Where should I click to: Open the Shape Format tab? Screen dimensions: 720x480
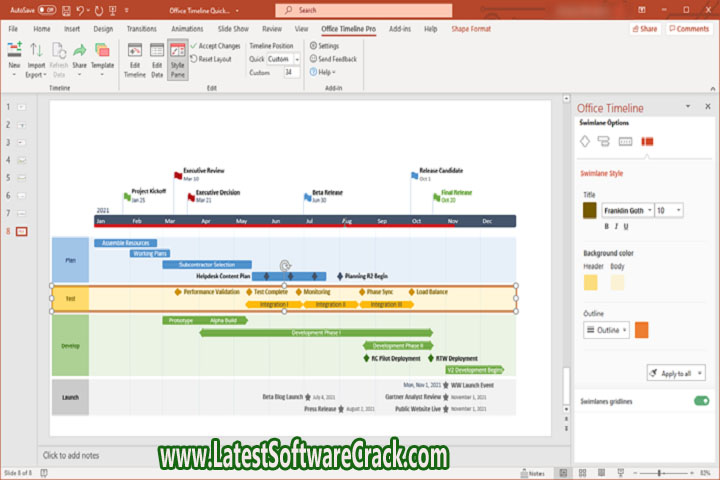point(471,29)
